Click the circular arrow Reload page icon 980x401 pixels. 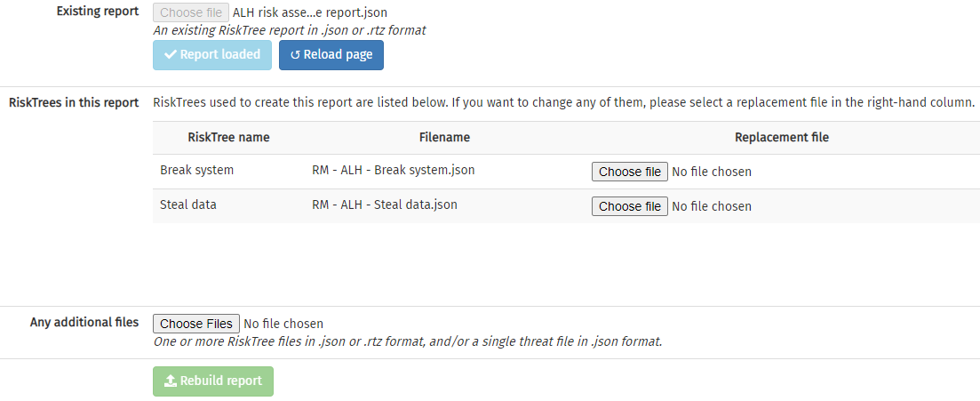(295, 55)
